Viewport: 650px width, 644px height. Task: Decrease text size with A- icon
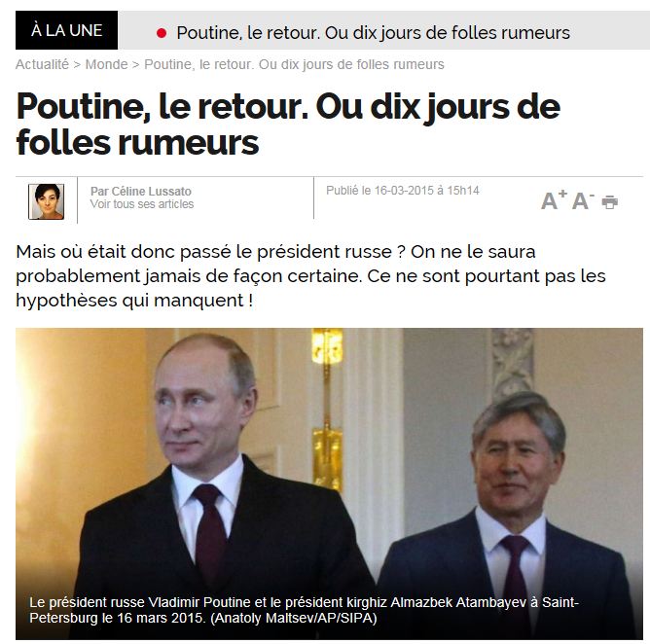pos(583,200)
